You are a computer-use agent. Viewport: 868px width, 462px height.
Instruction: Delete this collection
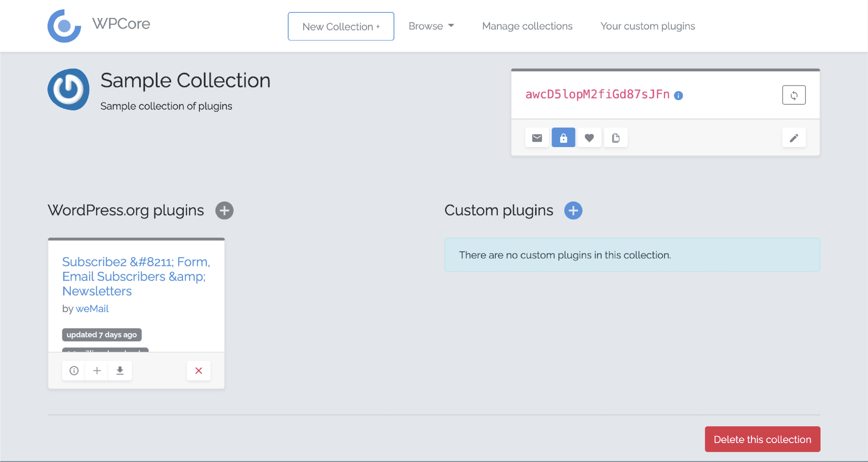763,439
